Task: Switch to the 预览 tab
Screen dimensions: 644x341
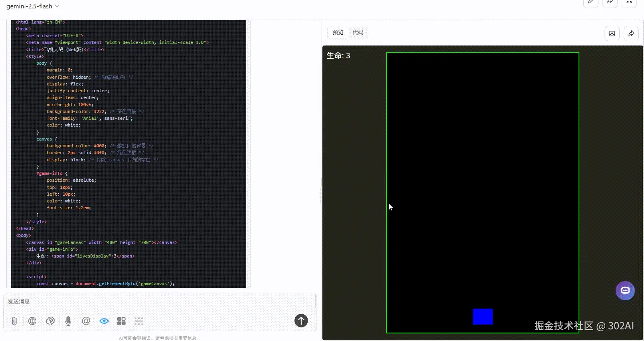Action: pos(338,32)
